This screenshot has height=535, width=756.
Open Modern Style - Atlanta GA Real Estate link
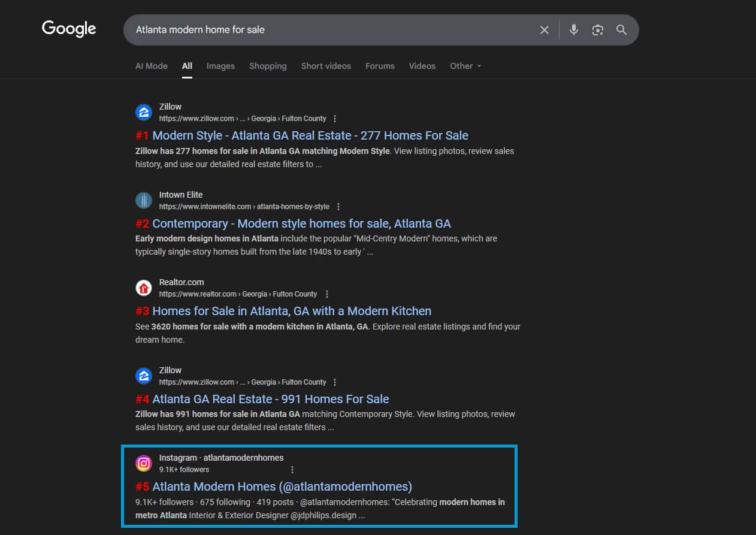[302, 135]
